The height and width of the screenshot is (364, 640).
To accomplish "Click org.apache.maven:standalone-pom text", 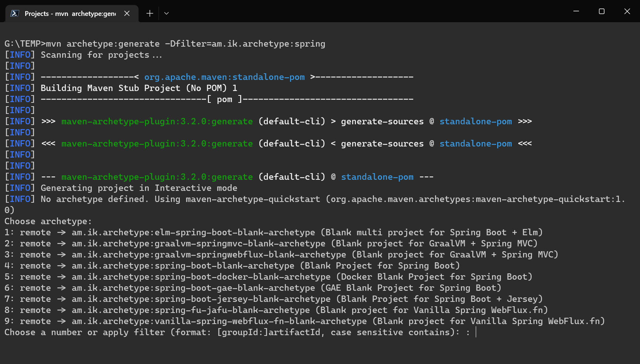I will 225,77.
